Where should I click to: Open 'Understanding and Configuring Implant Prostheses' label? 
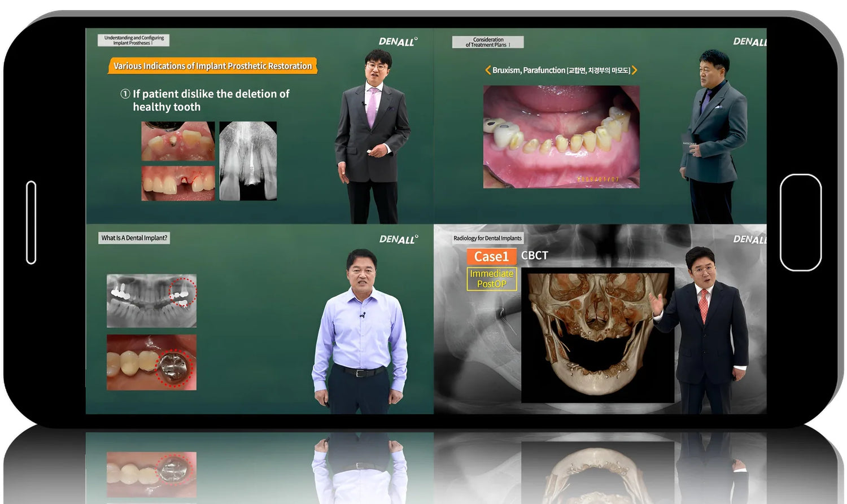133,40
